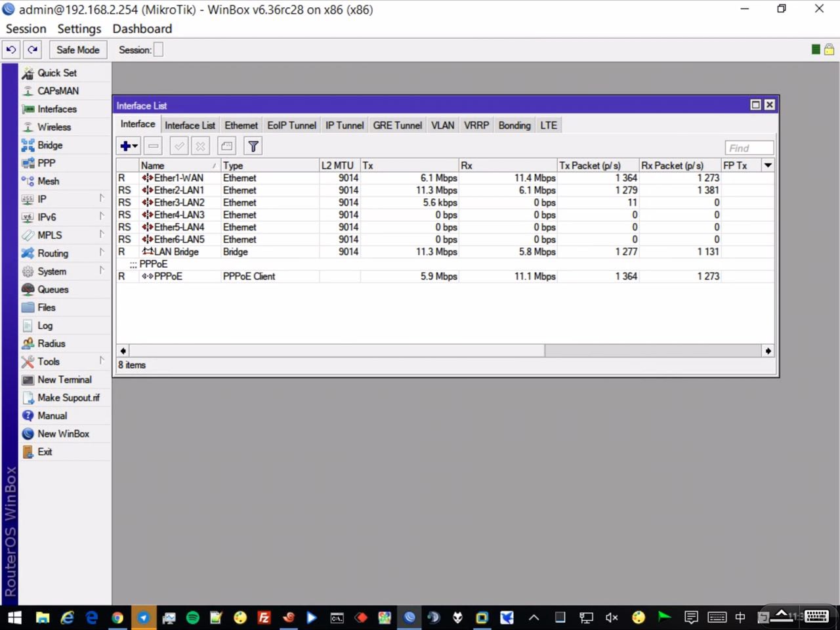This screenshot has height=630, width=840.
Task: Click the Comment icon in toolbar
Action: tap(226, 146)
